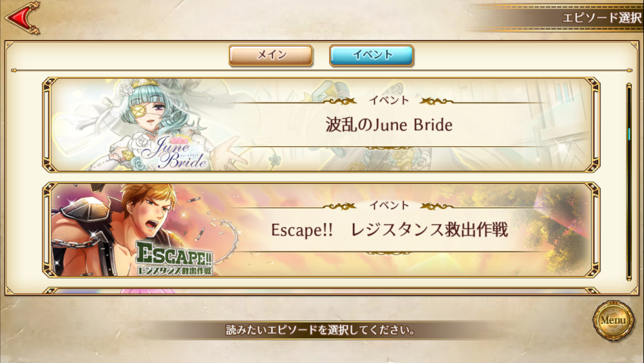644x363 pixels.
Task: Click the June Bride logo artwork
Action: [x=174, y=152]
